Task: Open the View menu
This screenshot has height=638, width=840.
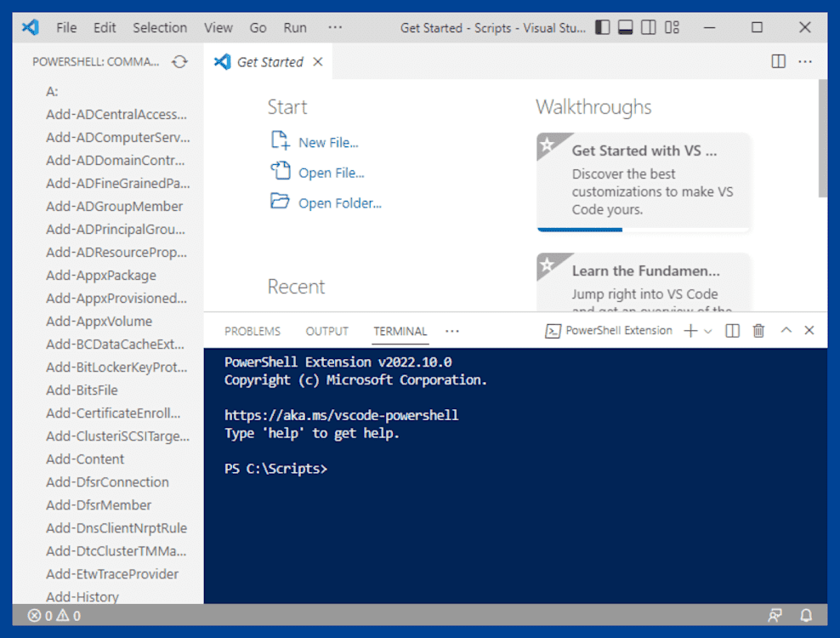Action: tap(218, 27)
